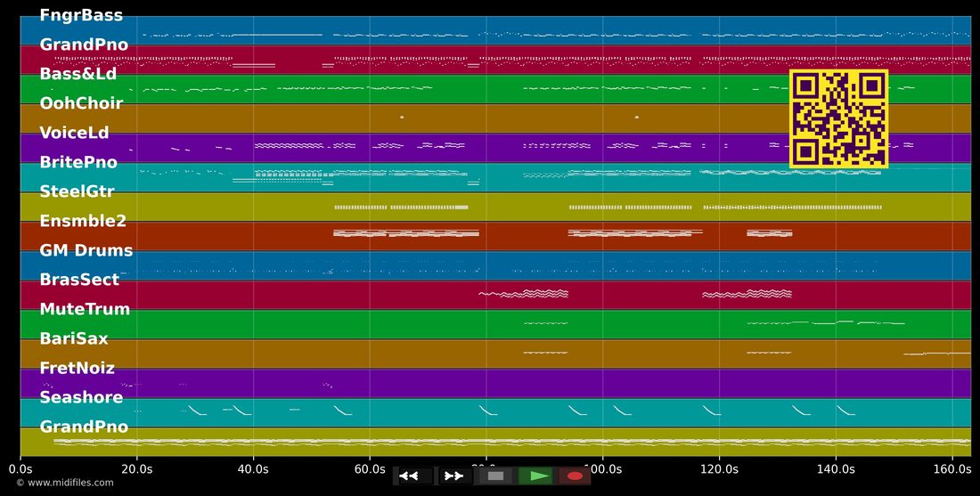Select the MuteTrum track label
980x496 pixels.
tap(85, 309)
